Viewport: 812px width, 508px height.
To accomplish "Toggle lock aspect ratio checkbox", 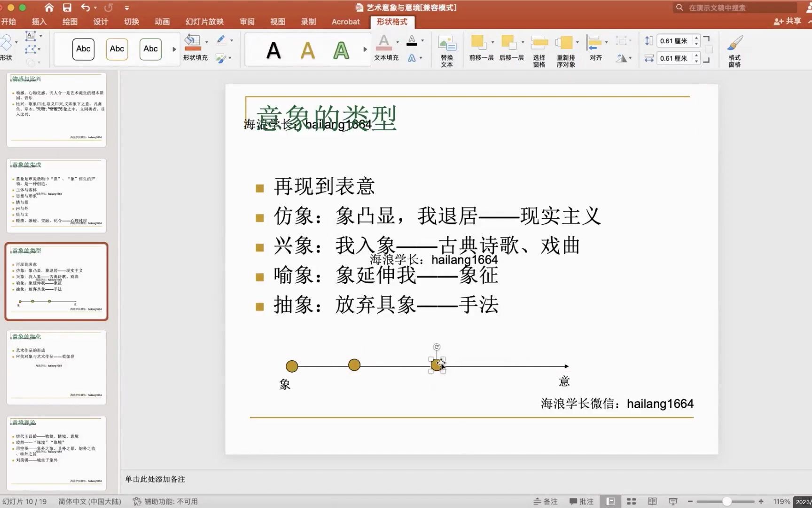I will click(709, 49).
